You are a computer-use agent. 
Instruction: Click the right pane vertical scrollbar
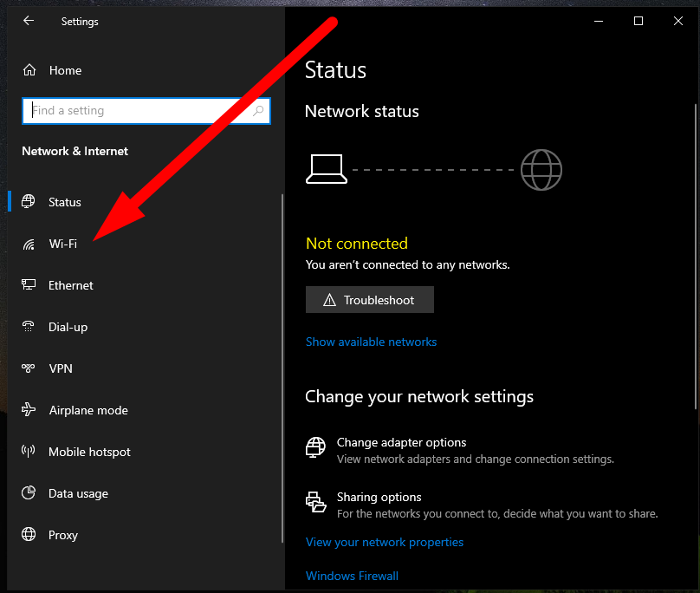click(x=696, y=257)
